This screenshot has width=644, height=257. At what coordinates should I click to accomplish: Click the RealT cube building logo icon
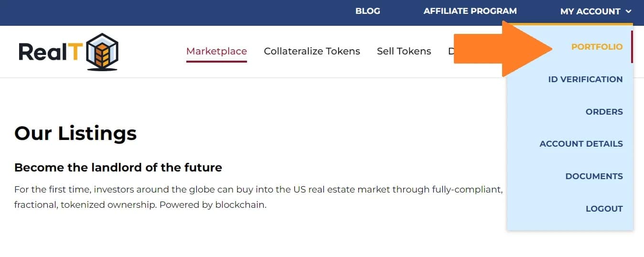102,52
